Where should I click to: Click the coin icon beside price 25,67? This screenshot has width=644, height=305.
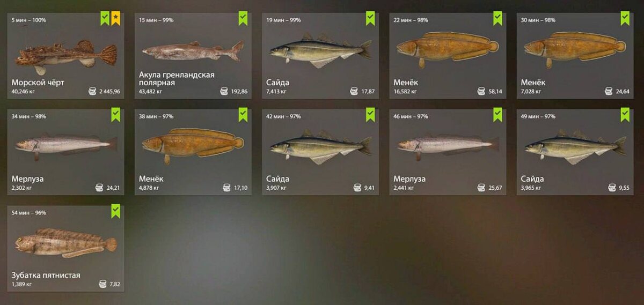(x=481, y=188)
